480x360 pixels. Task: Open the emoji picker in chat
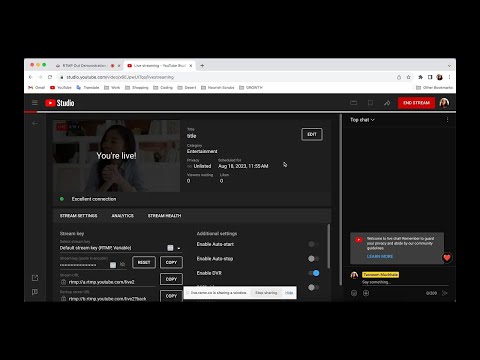click(x=354, y=293)
